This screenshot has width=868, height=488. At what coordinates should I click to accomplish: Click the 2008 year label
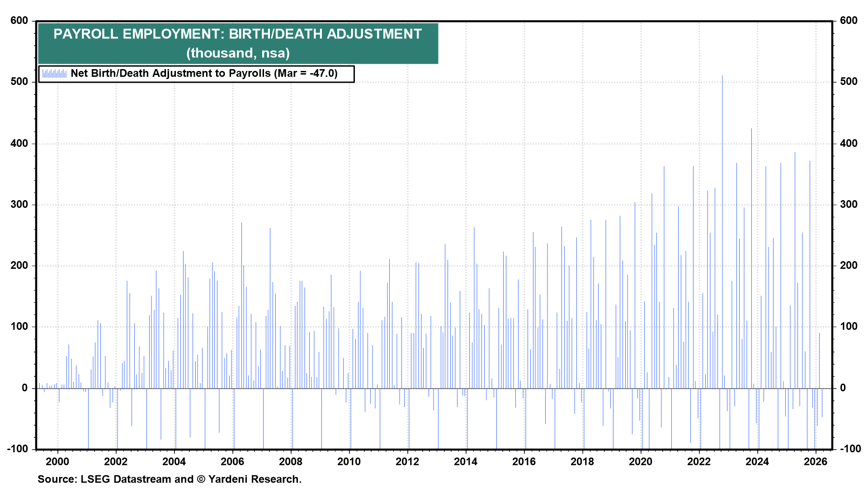tap(290, 462)
